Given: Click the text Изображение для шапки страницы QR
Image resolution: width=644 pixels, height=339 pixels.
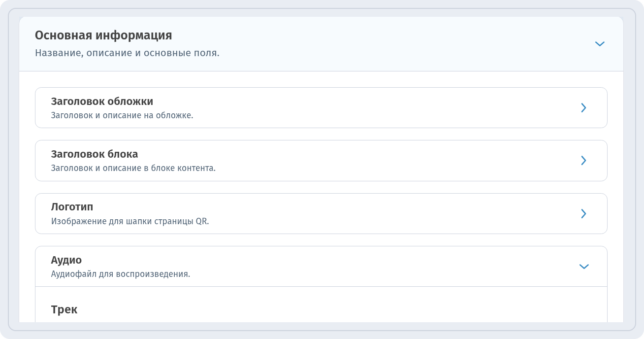Looking at the screenshot, I should pyautogui.click(x=130, y=221).
